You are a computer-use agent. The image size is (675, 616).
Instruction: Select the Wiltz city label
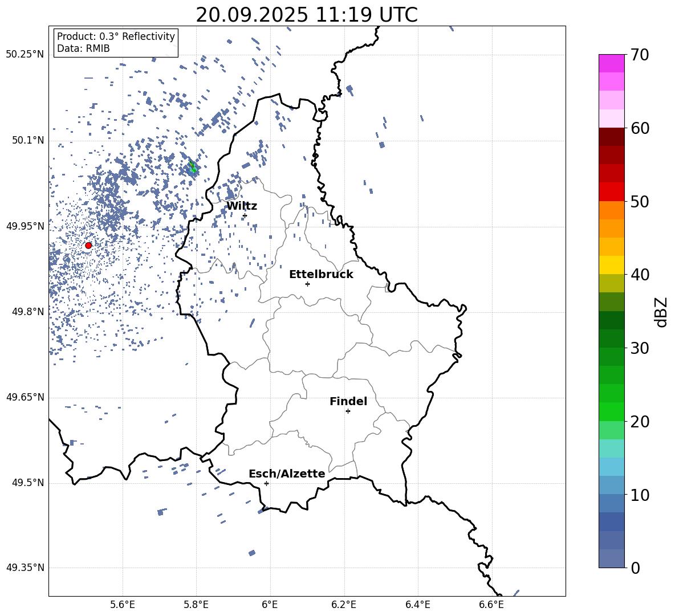tap(242, 206)
